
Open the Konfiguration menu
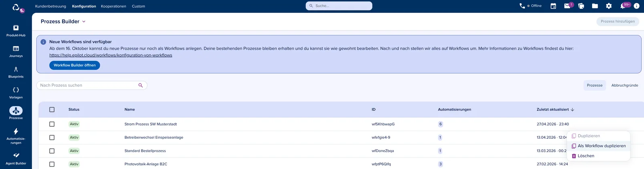tap(84, 6)
